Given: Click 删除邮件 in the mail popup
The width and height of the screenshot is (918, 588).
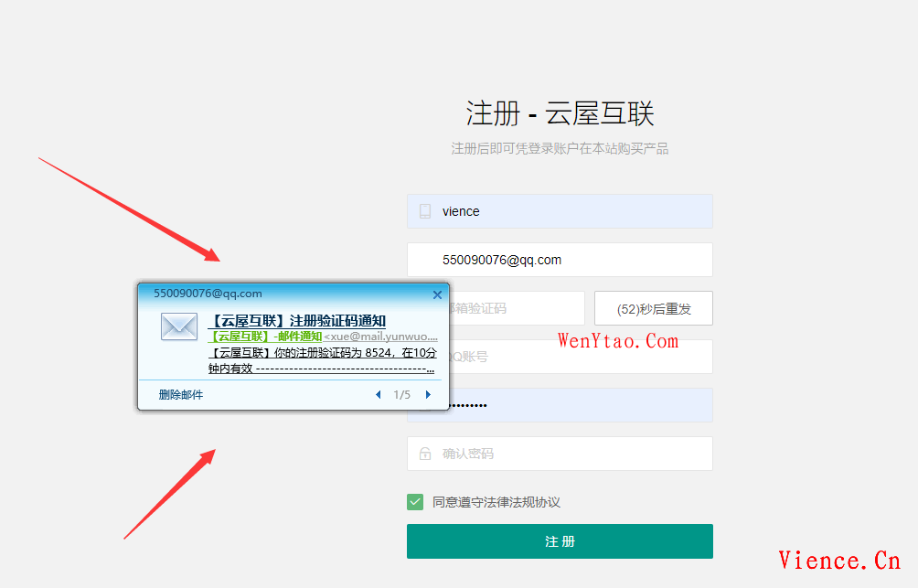Looking at the screenshot, I should [181, 395].
